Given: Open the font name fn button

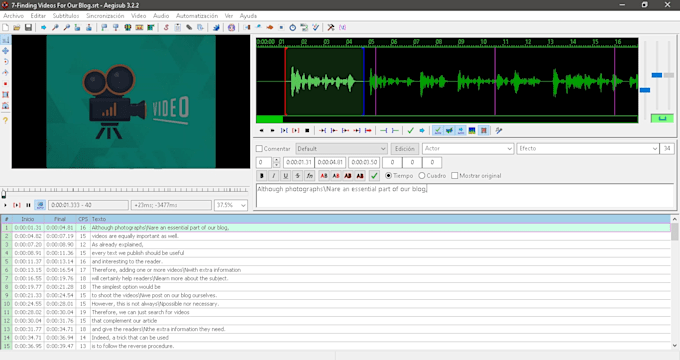Looking at the screenshot, I should [x=309, y=176].
